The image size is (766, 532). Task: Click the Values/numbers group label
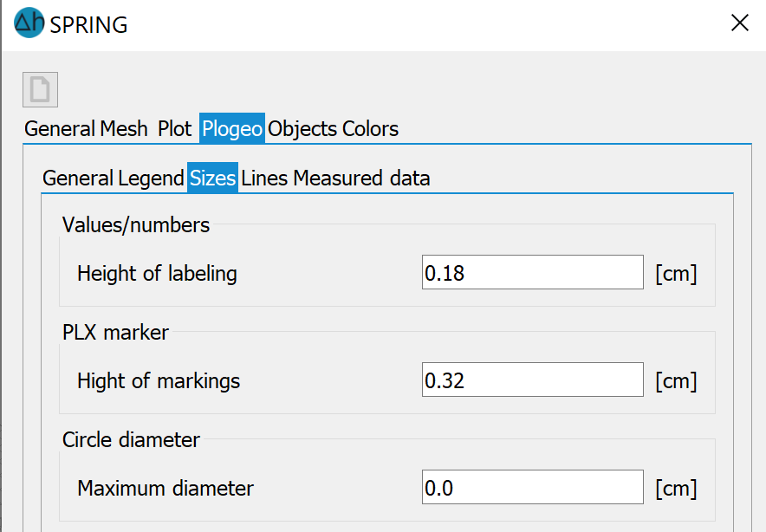point(136,225)
